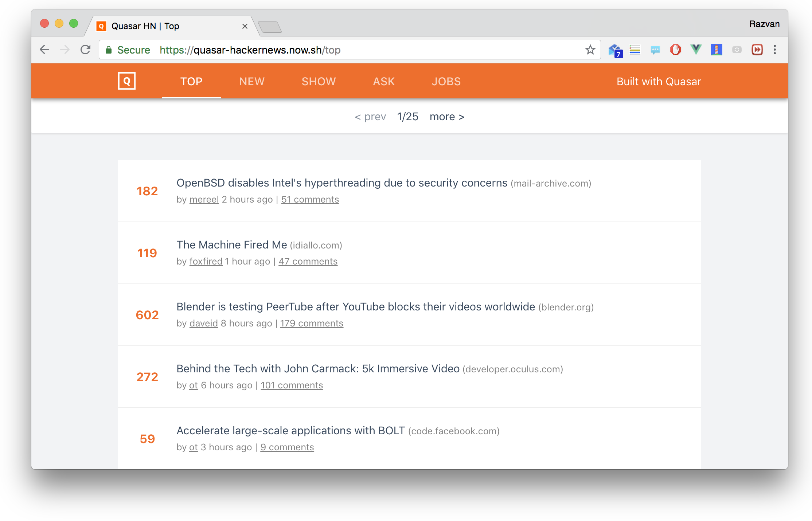Click the (idiallo.com) domain text
The height and width of the screenshot is (521, 812).
[x=316, y=245]
